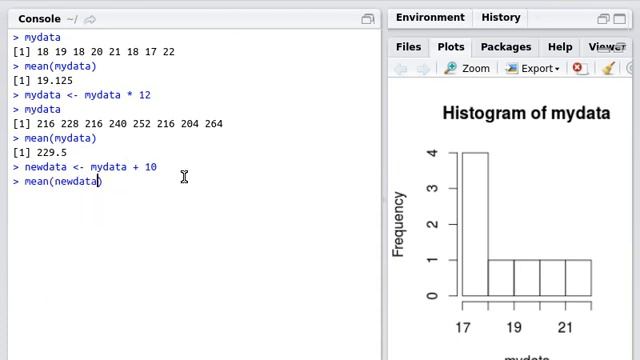The width and height of the screenshot is (640, 360).
Task: Click the Console tab title
Action: pos(39,19)
